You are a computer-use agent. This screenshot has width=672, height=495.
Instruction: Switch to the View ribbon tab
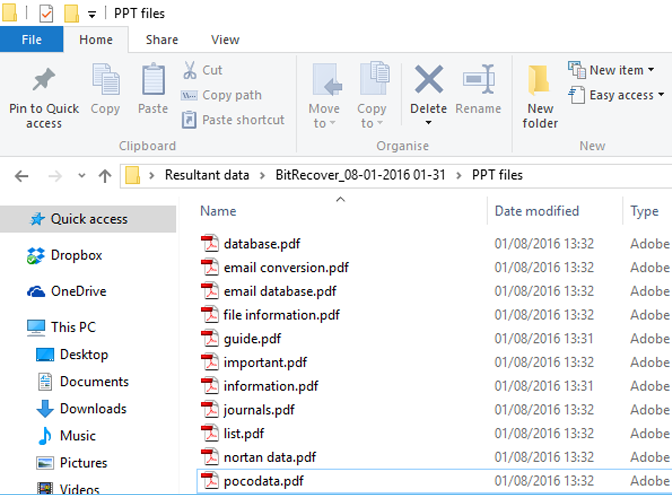click(x=225, y=39)
